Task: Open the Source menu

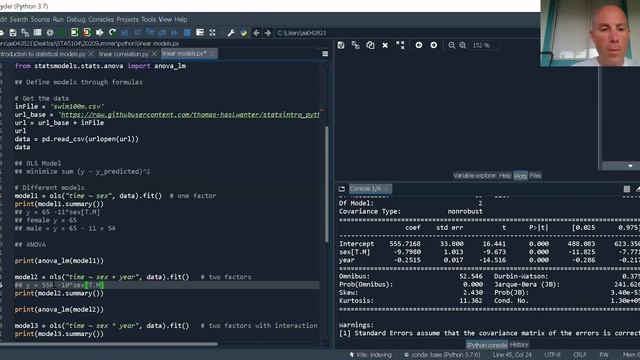Action: [x=40, y=19]
